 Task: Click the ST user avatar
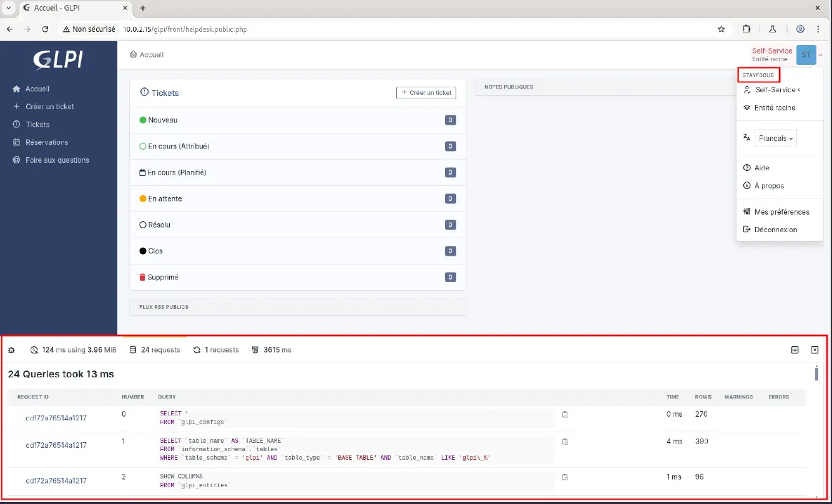(x=806, y=55)
